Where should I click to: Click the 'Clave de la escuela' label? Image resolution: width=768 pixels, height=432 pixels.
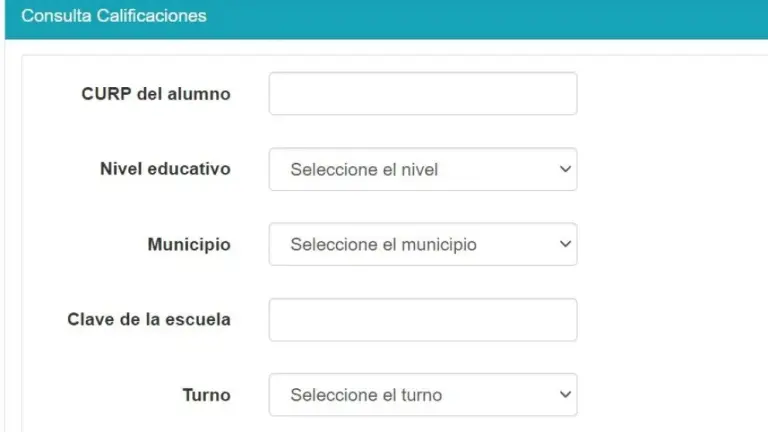tap(149, 319)
